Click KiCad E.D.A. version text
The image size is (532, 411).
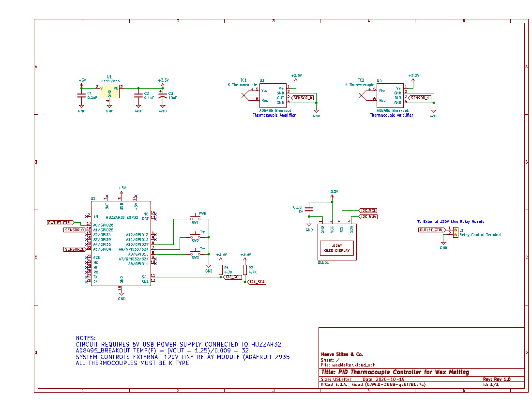(x=373, y=384)
